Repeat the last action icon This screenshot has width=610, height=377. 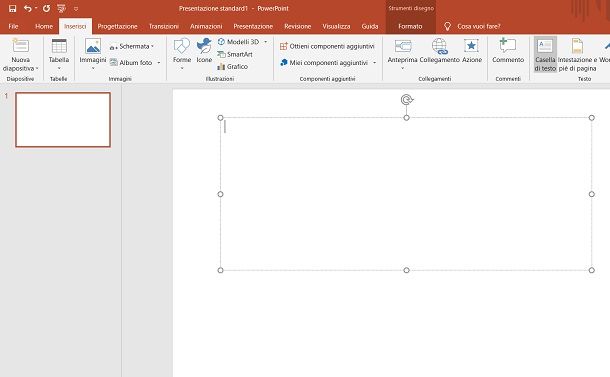point(46,8)
